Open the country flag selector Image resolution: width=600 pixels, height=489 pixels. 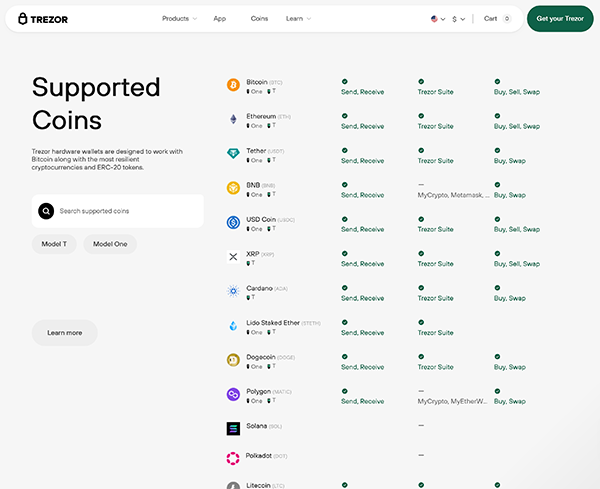[x=438, y=19]
